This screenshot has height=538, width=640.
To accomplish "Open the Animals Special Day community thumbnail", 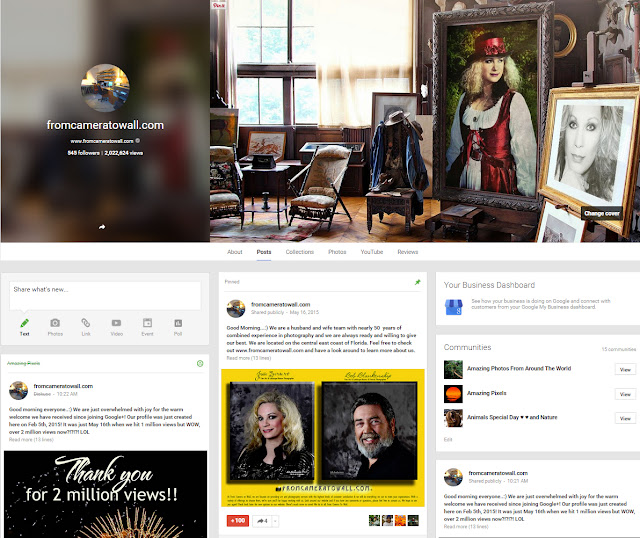I will [453, 418].
